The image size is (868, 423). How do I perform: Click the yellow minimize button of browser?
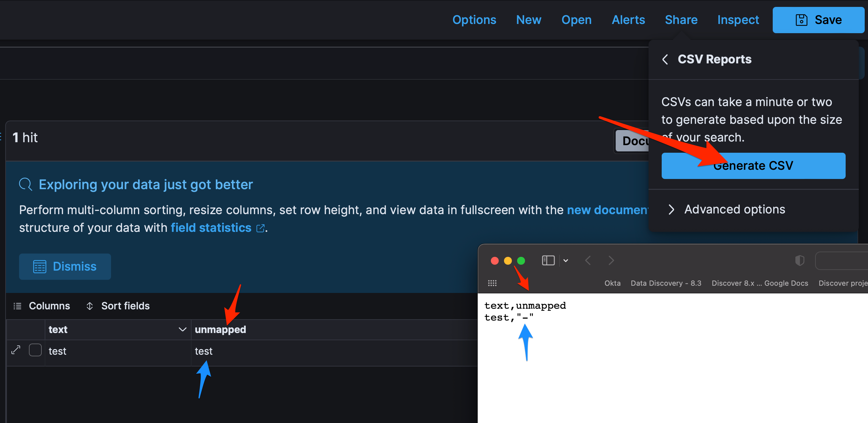click(x=508, y=261)
